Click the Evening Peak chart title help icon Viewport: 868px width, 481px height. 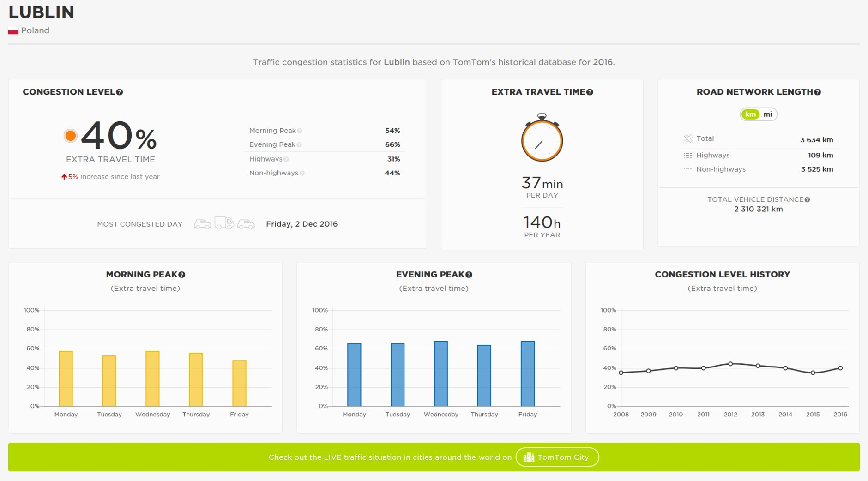469,275
